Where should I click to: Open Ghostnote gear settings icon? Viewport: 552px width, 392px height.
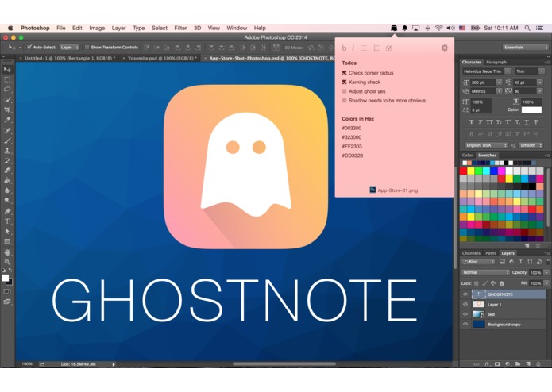[x=445, y=48]
